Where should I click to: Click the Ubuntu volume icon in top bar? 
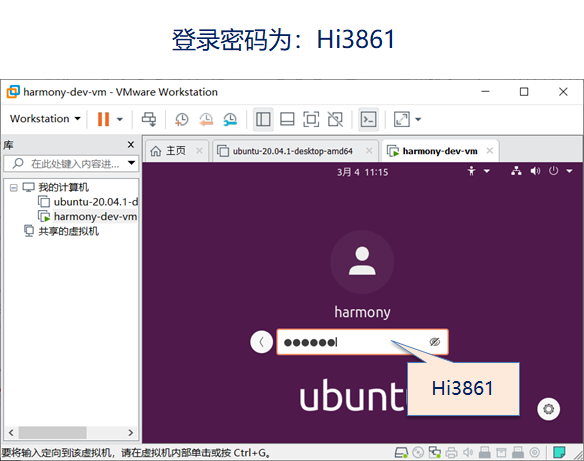pos(535,171)
